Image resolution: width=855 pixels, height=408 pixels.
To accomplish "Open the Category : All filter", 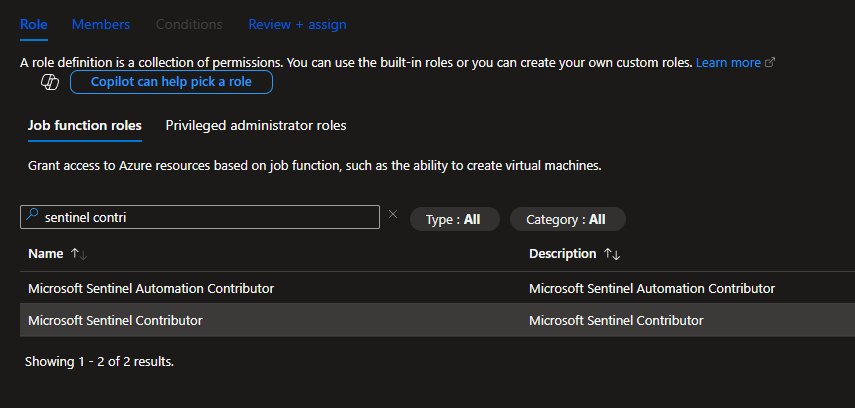I will pyautogui.click(x=566, y=219).
